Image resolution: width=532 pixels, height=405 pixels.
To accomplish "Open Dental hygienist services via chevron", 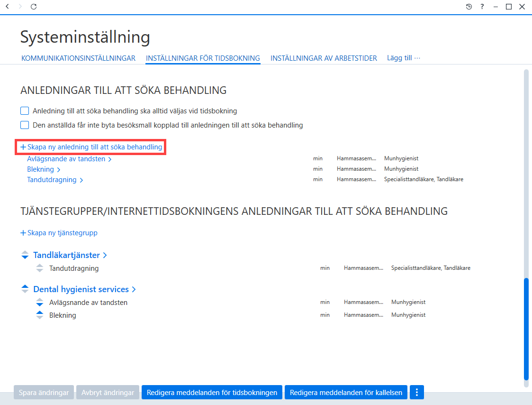I will 134,289.
